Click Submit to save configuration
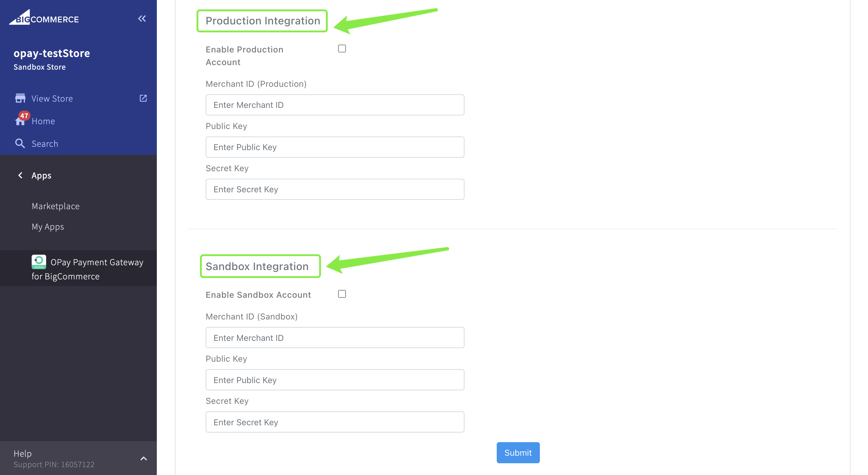Image resolution: width=868 pixels, height=475 pixels. pyautogui.click(x=517, y=452)
